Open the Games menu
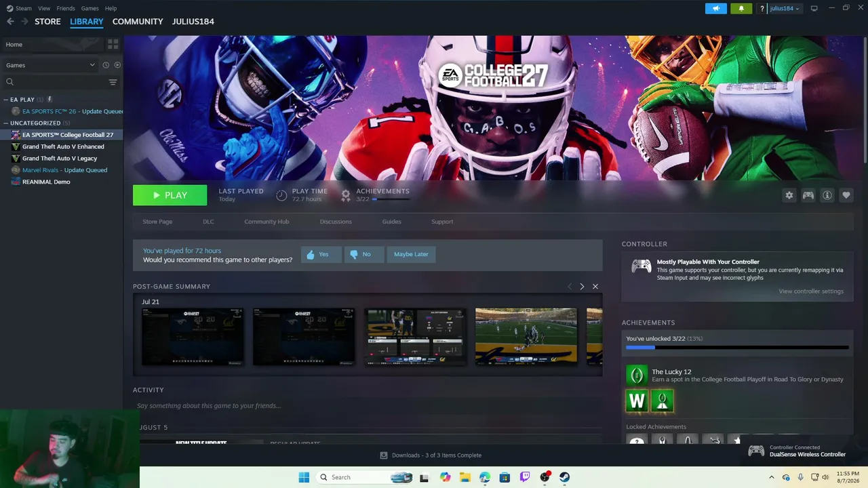Screen dimensions: 868x488 [90, 8]
